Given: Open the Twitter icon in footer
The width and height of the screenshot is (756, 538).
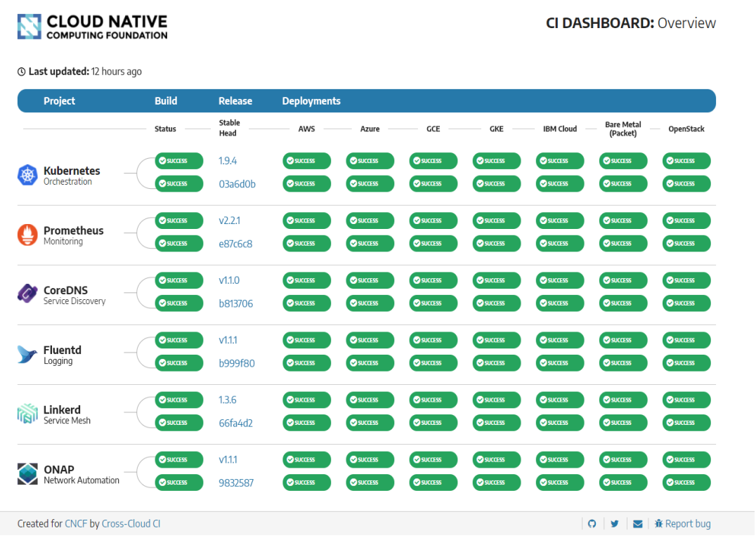Looking at the screenshot, I should (615, 523).
